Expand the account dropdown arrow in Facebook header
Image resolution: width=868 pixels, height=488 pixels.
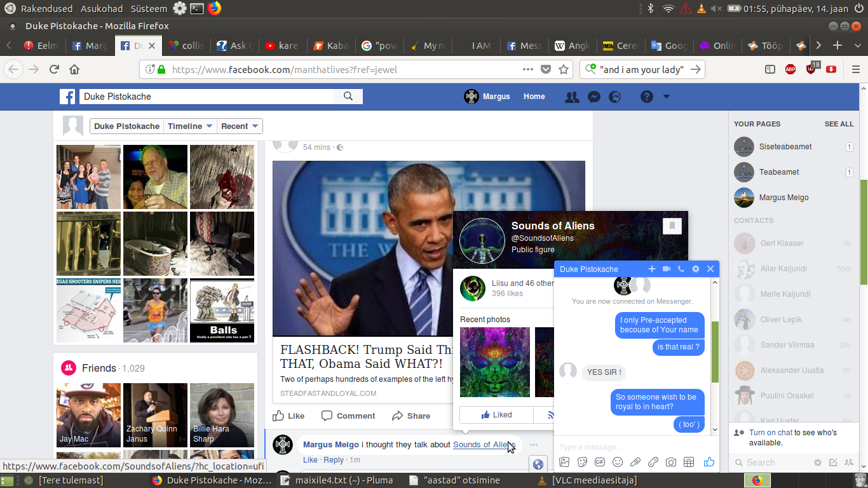(667, 97)
